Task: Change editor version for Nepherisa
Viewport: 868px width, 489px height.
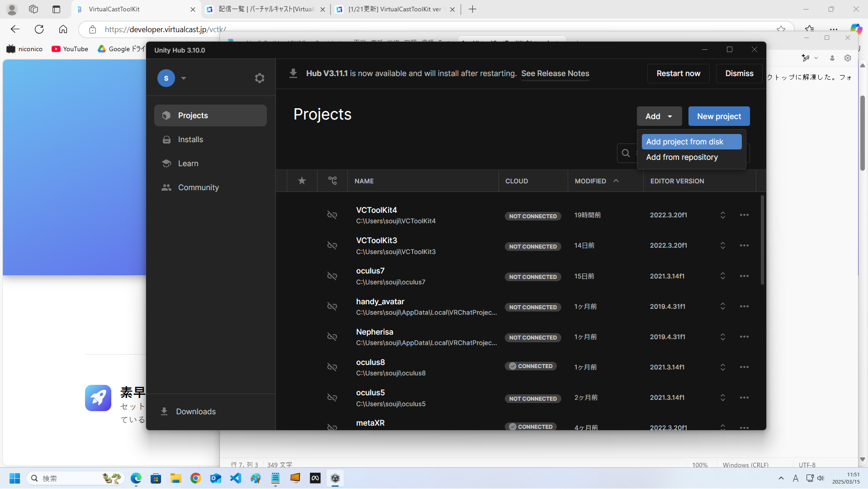Action: tap(722, 337)
